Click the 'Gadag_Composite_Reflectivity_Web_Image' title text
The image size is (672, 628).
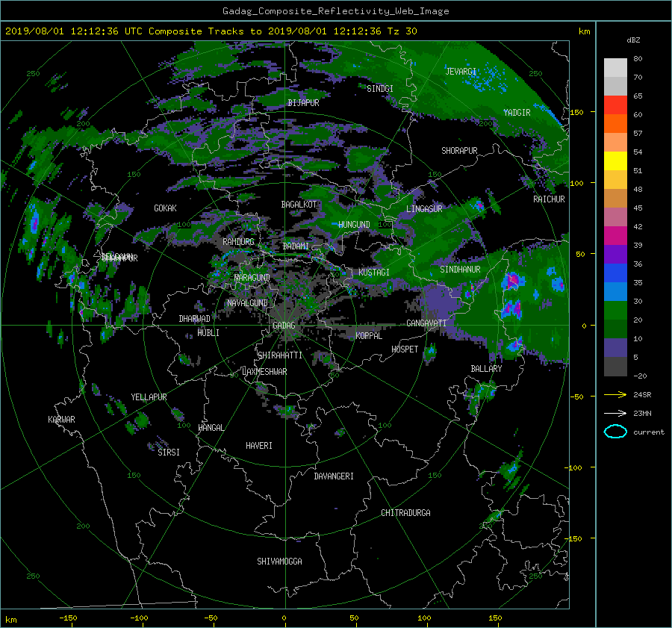tap(335, 11)
